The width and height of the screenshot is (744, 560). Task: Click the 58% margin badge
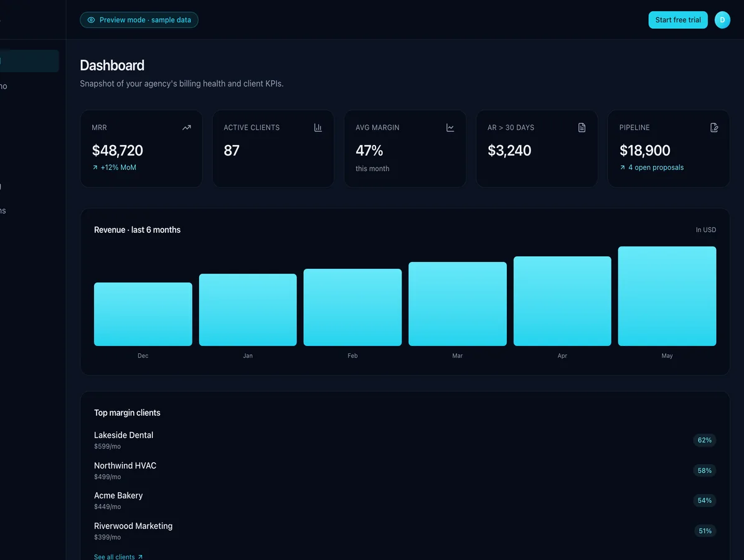(x=704, y=470)
